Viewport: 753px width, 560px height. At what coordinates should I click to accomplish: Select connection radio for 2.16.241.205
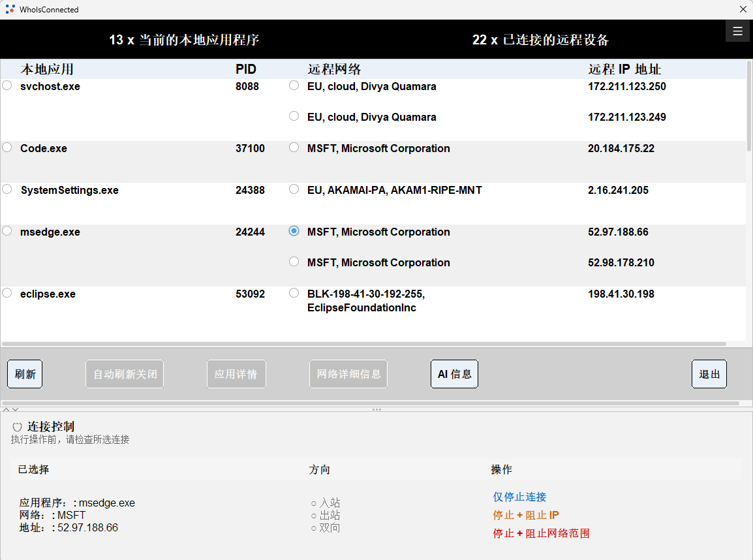(x=294, y=189)
